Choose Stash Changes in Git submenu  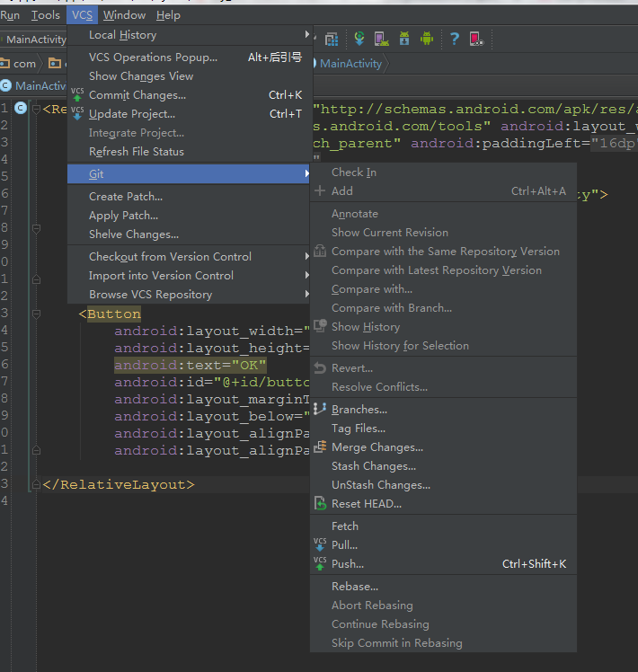pyautogui.click(x=373, y=466)
